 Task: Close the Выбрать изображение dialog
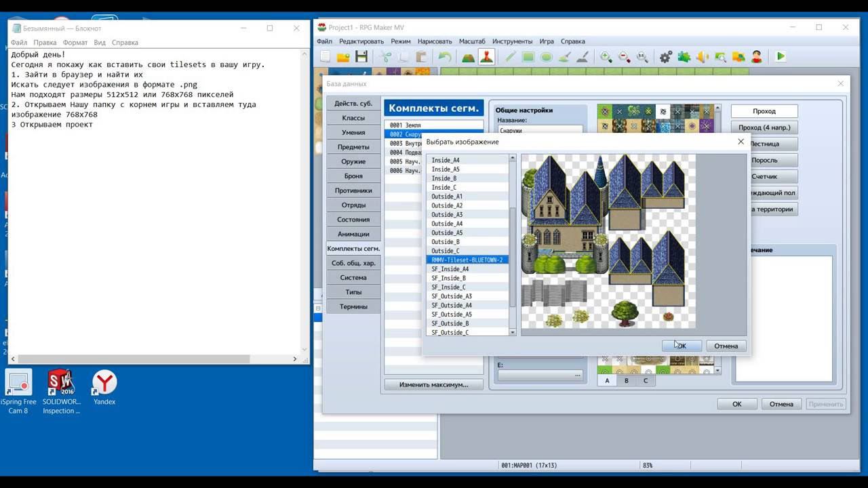click(x=741, y=142)
